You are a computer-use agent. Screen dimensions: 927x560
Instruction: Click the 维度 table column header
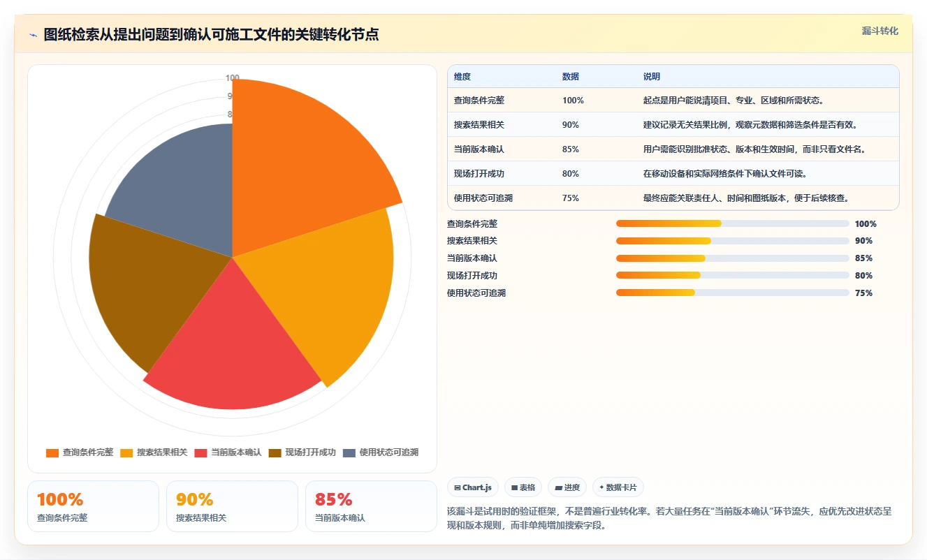pyautogui.click(x=462, y=77)
